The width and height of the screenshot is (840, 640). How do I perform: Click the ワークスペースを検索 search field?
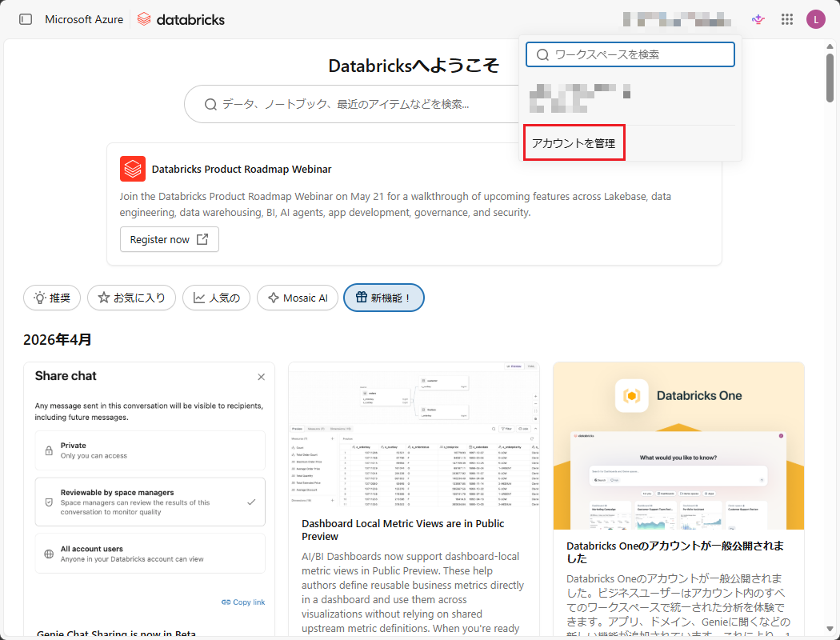630,54
